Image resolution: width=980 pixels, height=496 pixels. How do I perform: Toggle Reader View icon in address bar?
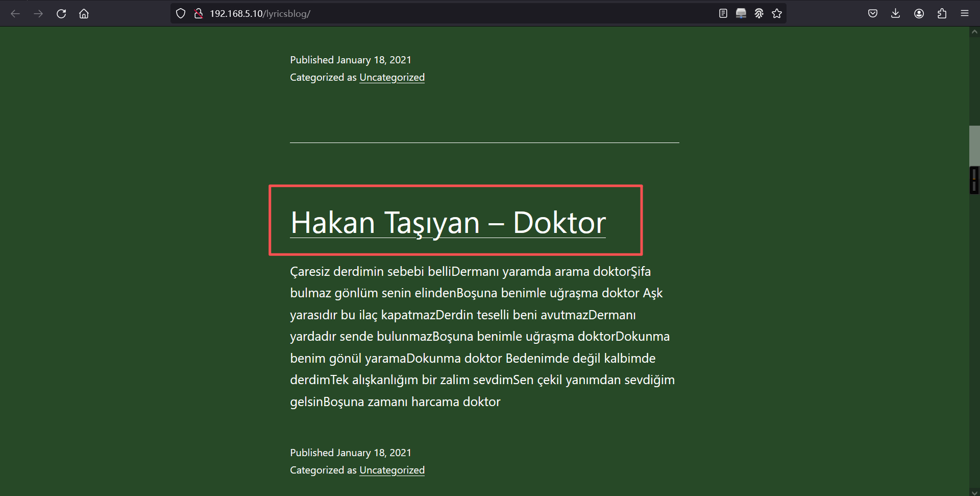[723, 14]
